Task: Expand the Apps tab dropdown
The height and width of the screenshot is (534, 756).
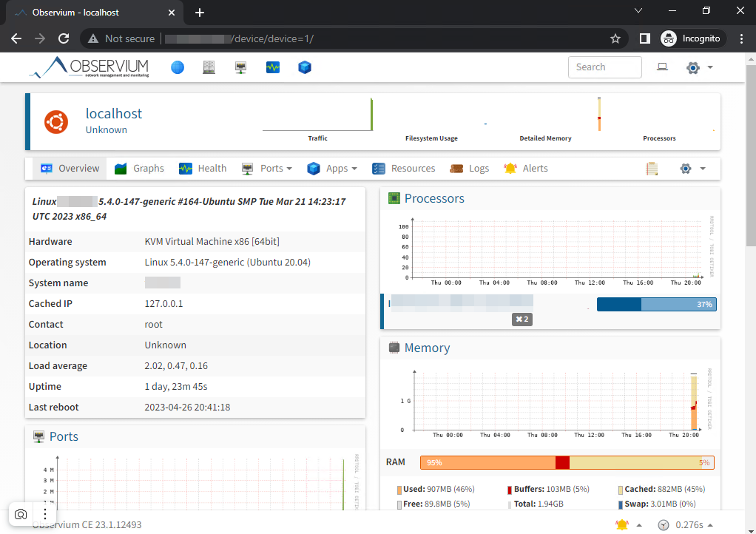Action: point(332,169)
